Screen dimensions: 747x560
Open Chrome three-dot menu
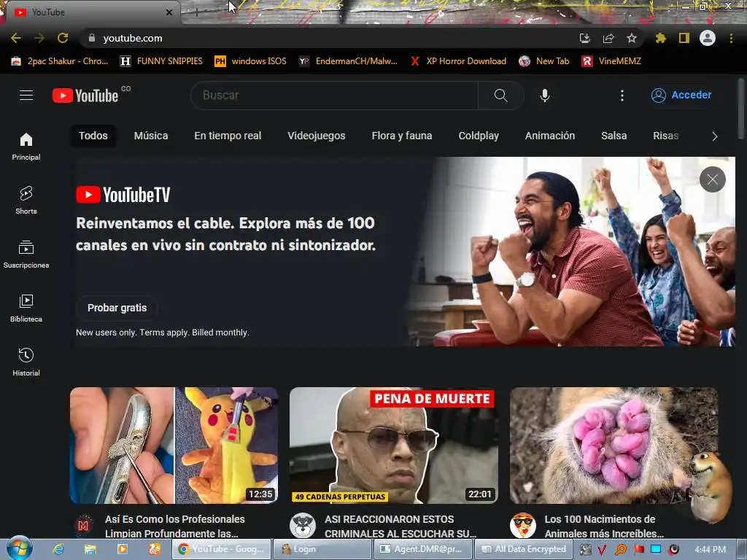coord(731,38)
